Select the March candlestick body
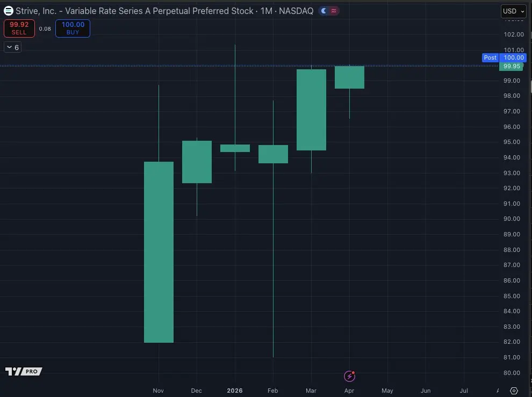The image size is (532, 397). click(312, 110)
